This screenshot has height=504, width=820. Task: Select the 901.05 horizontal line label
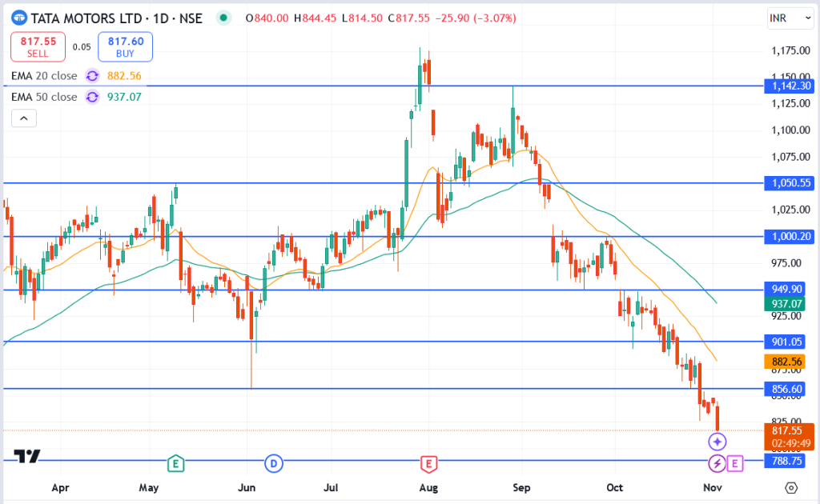pos(785,342)
